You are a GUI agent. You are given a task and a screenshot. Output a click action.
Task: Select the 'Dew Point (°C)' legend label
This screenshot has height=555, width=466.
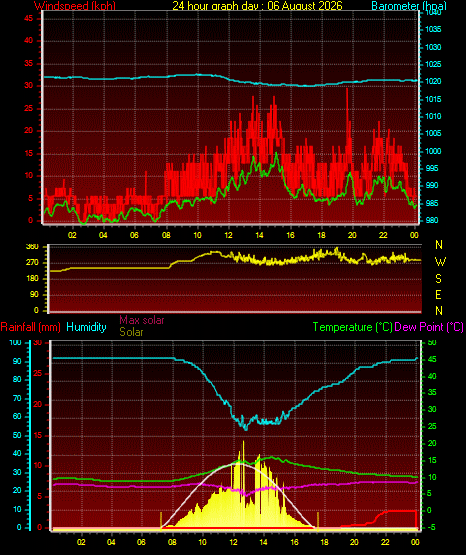pyautogui.click(x=429, y=327)
